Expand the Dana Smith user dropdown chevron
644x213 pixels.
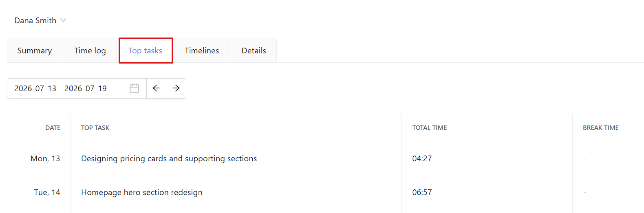[x=63, y=20]
